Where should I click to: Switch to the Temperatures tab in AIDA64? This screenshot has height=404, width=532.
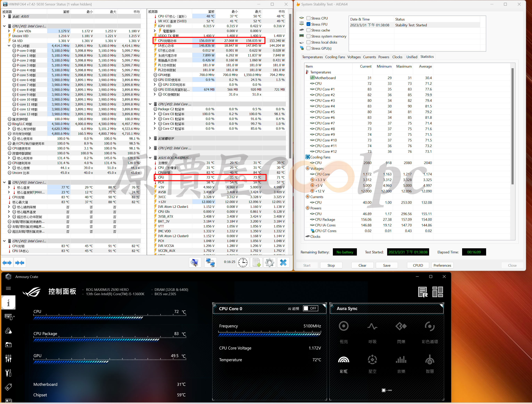(312, 57)
